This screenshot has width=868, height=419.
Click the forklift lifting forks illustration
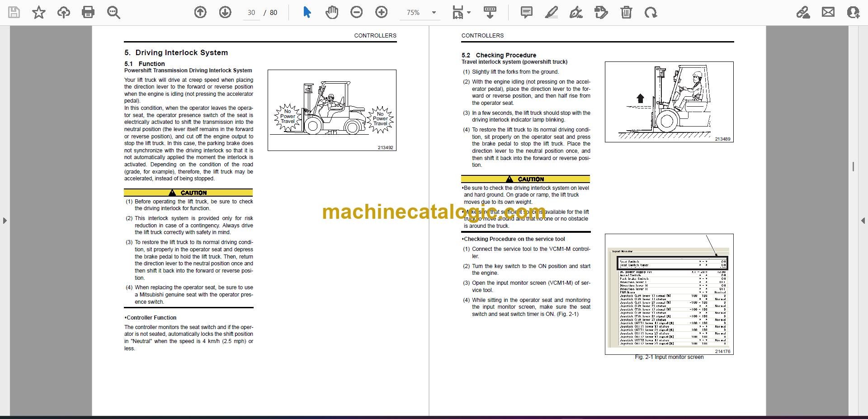[669, 102]
